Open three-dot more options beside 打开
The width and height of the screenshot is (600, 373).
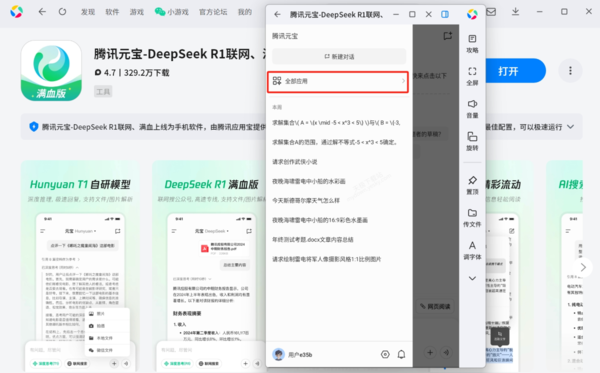(x=570, y=71)
